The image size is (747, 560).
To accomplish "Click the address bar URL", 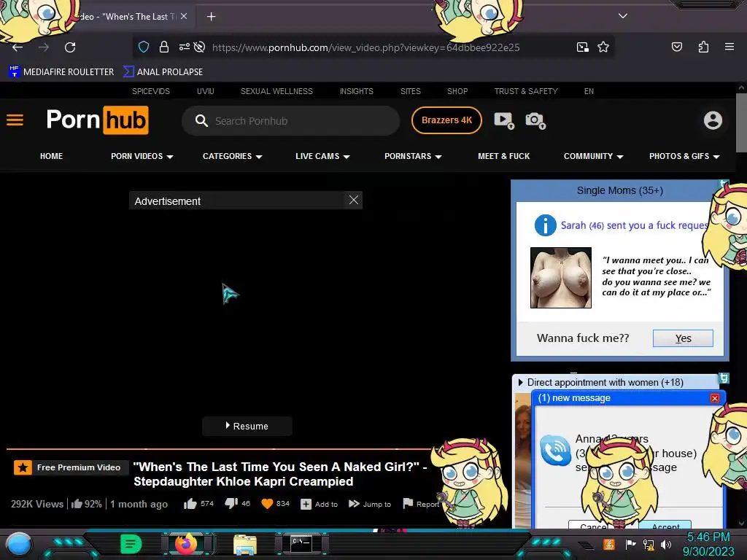I will (x=366, y=47).
